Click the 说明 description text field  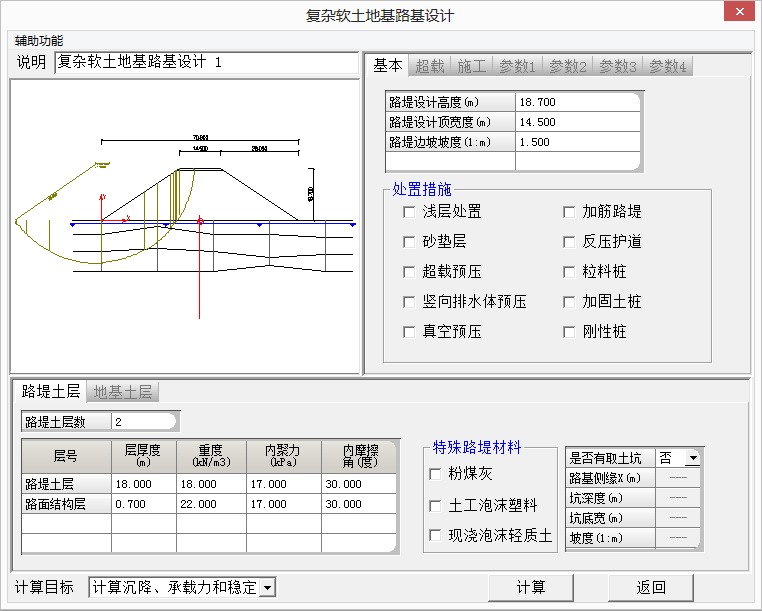click(x=206, y=62)
